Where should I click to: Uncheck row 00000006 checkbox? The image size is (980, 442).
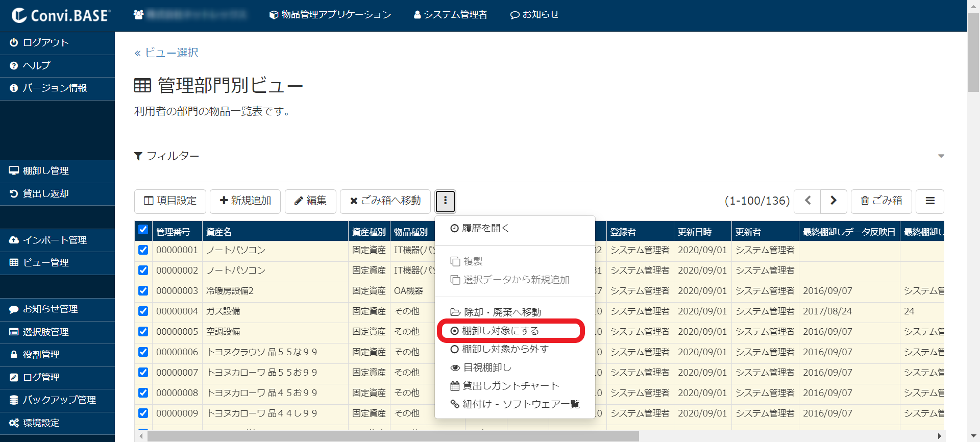[143, 352]
